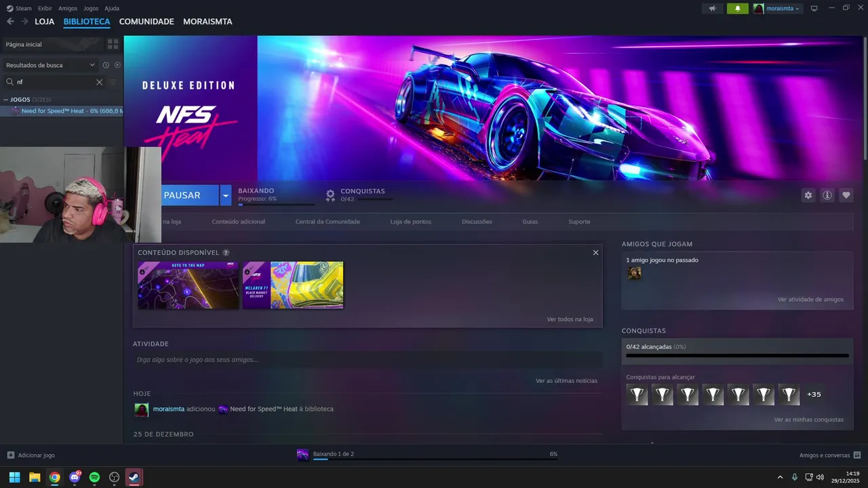Screen dimensions: 868x488
Task: Open the Loja de pontos tab
Action: pyautogui.click(x=410, y=222)
